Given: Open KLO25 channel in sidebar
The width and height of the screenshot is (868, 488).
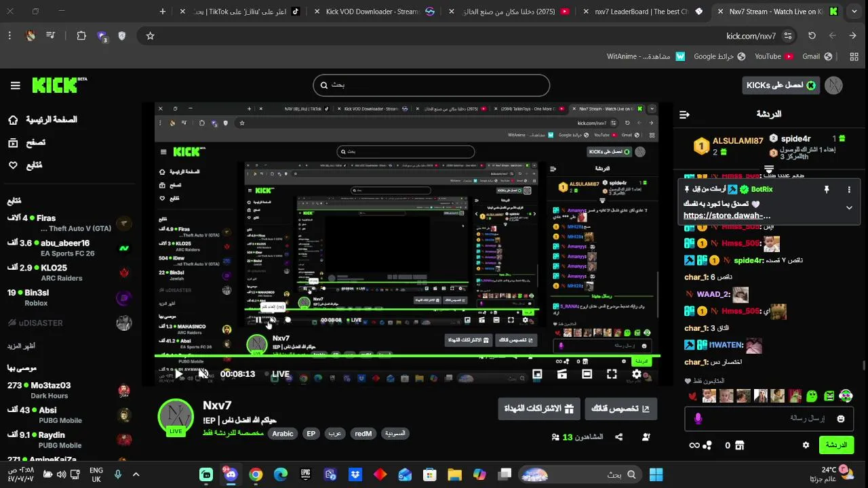Looking at the screenshot, I should tap(68, 272).
